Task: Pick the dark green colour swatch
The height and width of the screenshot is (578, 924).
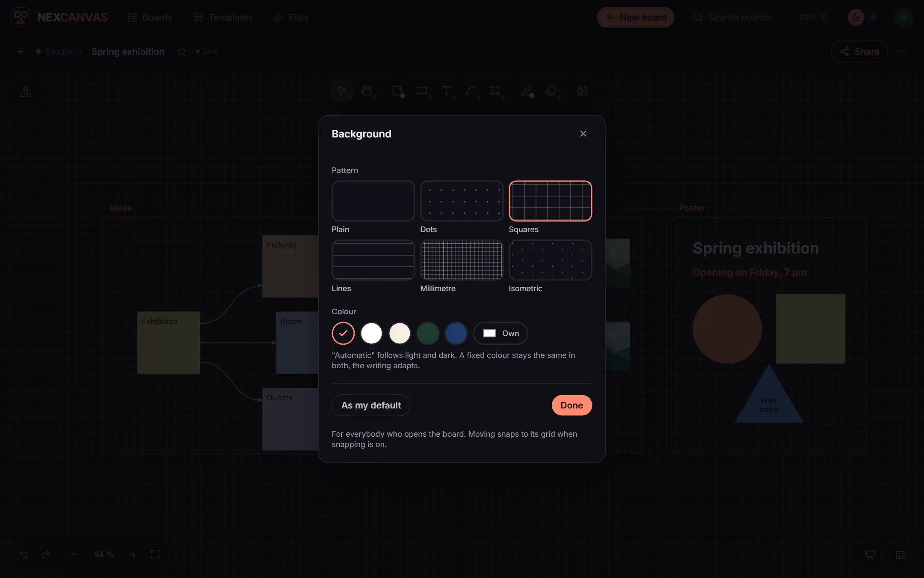Action: 428,333
